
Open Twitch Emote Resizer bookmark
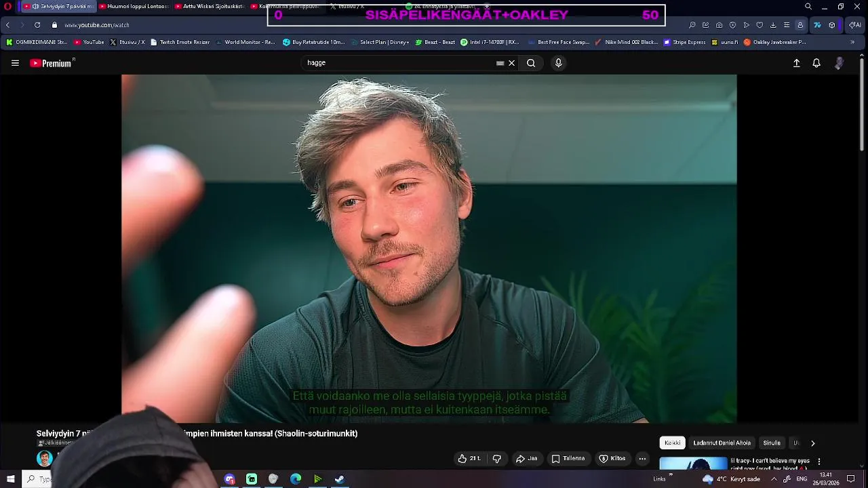coord(180,42)
